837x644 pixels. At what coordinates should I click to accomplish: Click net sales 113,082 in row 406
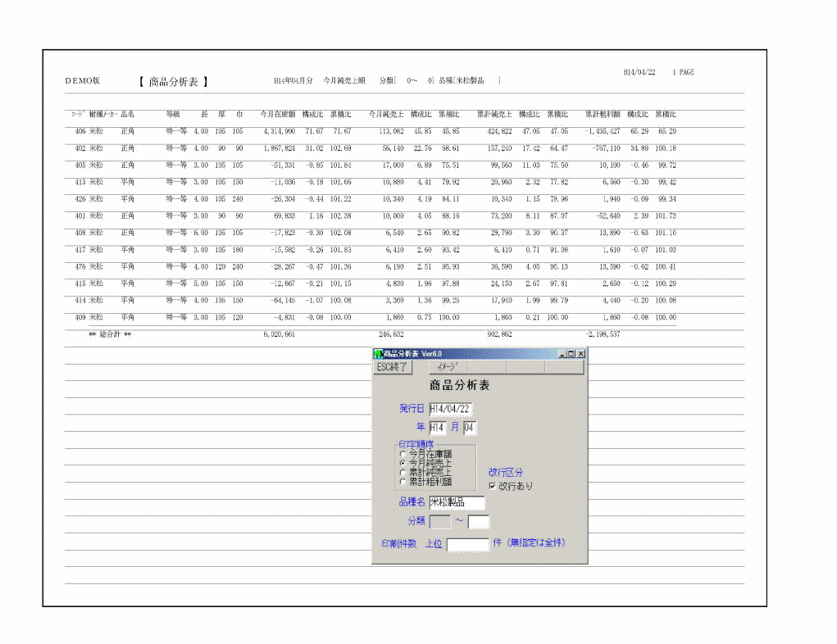click(x=391, y=131)
